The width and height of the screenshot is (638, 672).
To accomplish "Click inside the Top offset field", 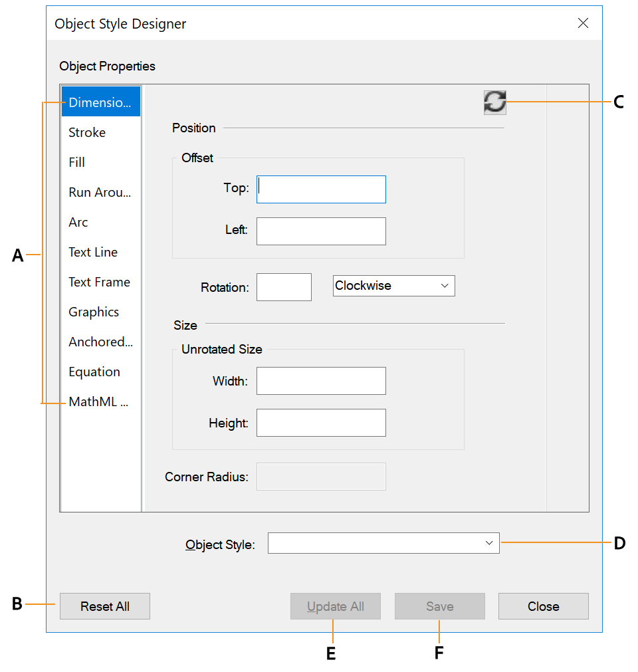I will click(x=321, y=189).
